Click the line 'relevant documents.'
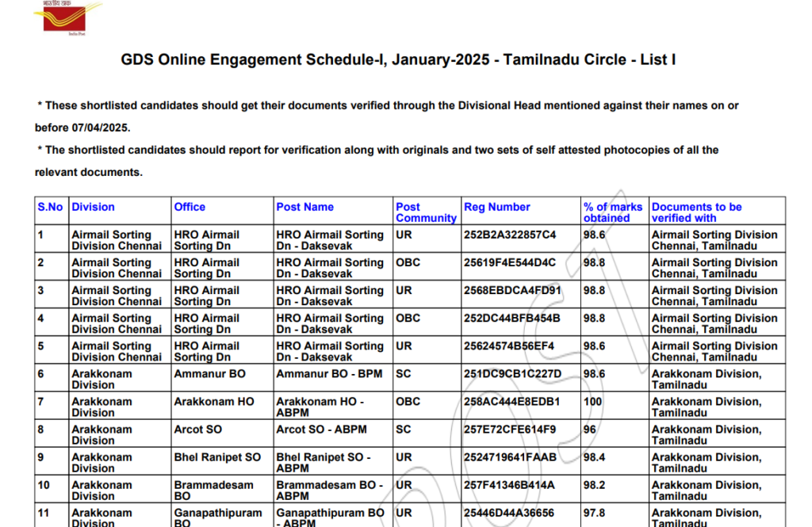Viewport: 812px width, 527px height. (x=89, y=173)
